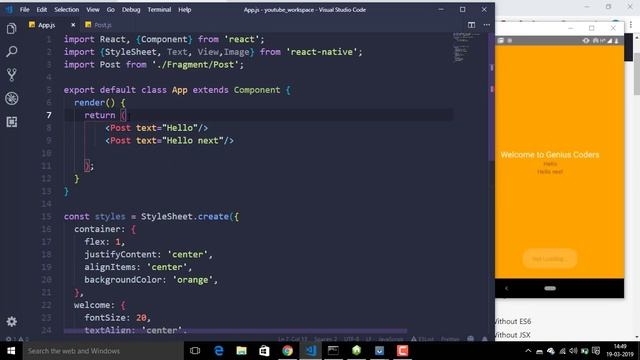Click the notifications bell in status bar
The height and width of the screenshot is (360, 640).
pos(484,339)
